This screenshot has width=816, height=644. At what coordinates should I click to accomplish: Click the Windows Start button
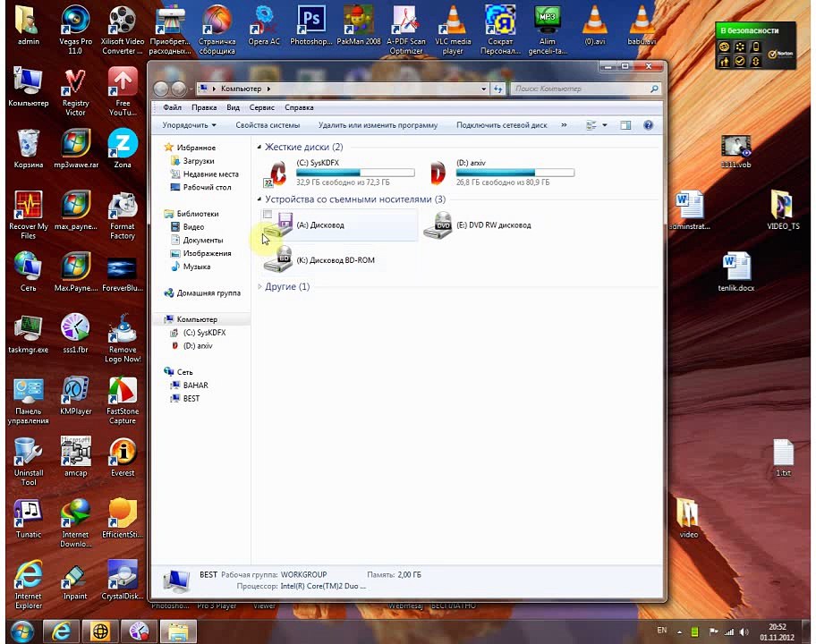[21, 631]
